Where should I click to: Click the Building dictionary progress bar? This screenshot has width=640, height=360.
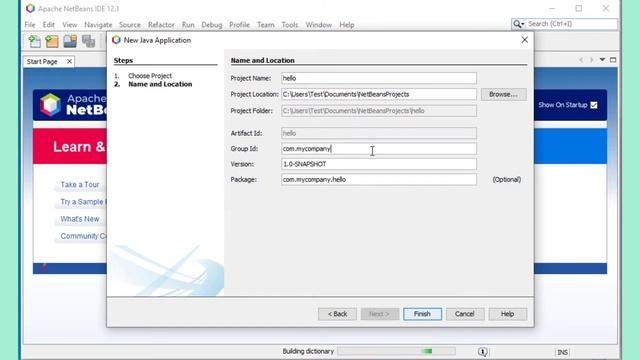point(396,351)
